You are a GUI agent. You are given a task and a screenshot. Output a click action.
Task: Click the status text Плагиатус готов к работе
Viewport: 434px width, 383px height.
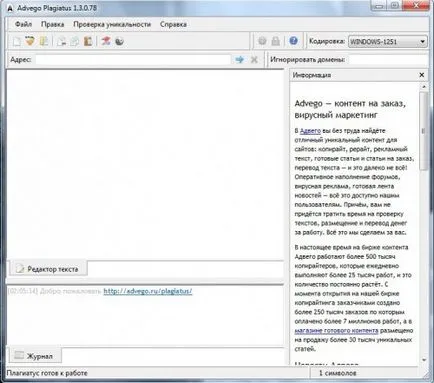[47, 373]
